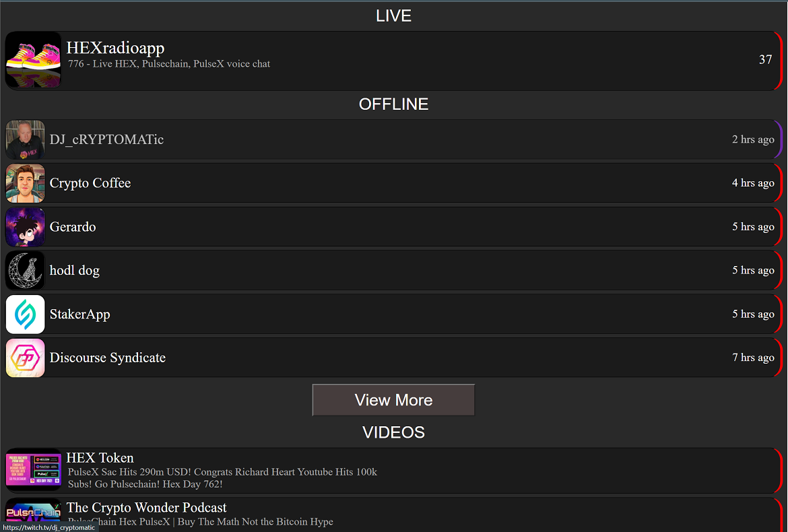Click the VIDEOS section heading

click(393, 432)
